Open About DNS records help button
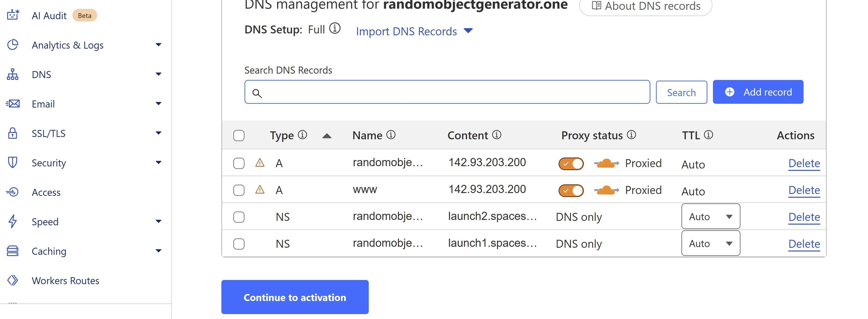This screenshot has width=868, height=319. point(646,6)
